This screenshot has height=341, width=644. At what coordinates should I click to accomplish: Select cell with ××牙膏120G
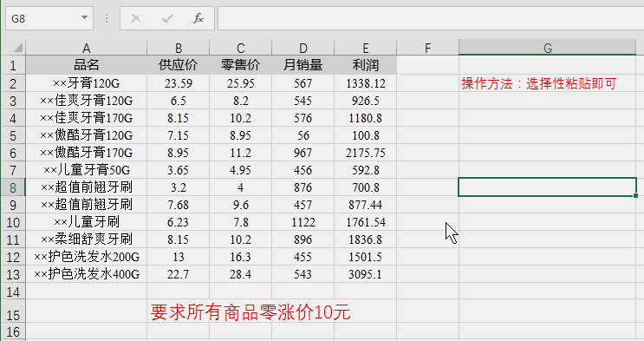click(x=87, y=83)
